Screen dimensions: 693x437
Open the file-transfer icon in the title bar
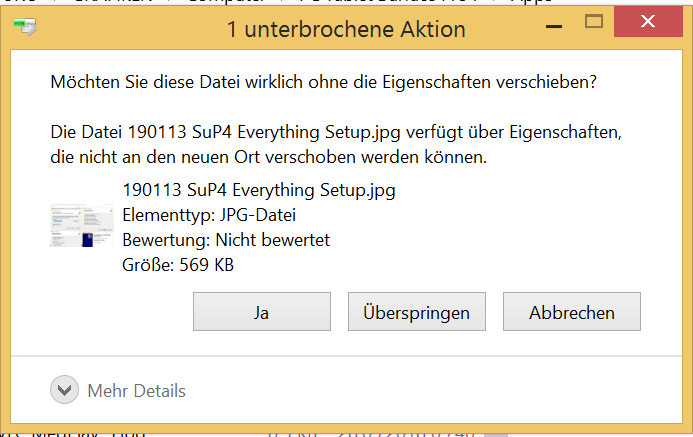[x=25, y=27]
